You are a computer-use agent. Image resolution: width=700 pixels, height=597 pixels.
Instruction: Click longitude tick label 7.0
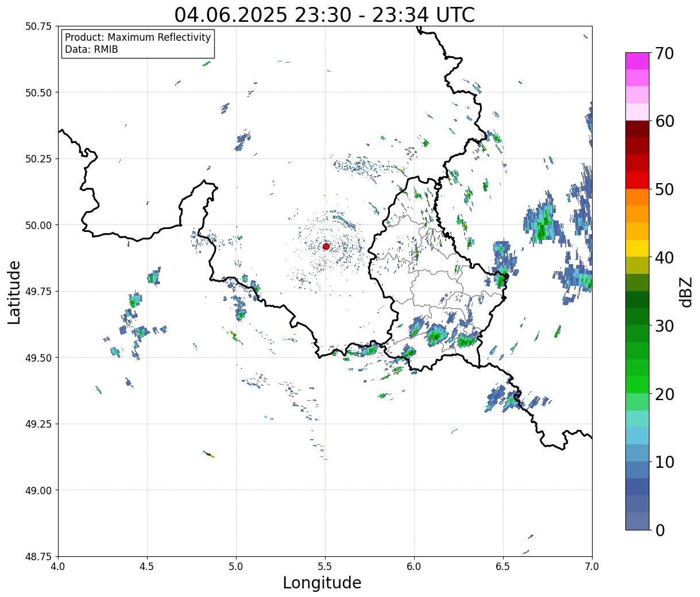click(x=592, y=566)
